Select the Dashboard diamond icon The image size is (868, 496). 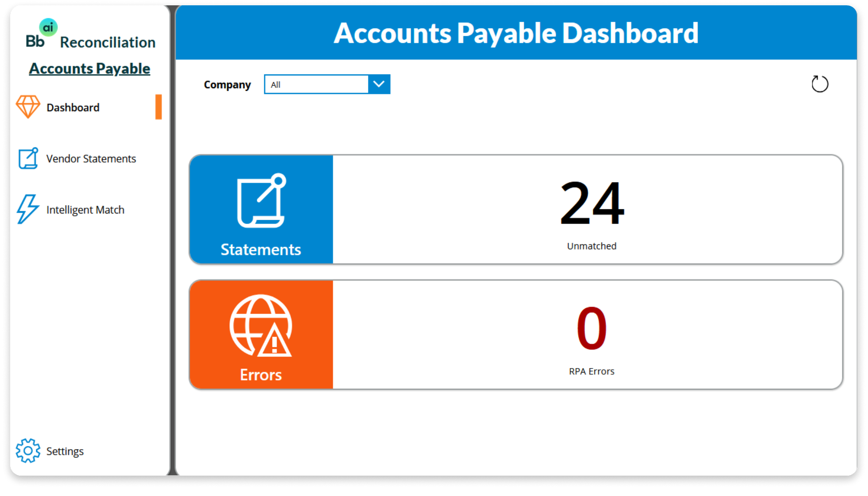point(28,107)
